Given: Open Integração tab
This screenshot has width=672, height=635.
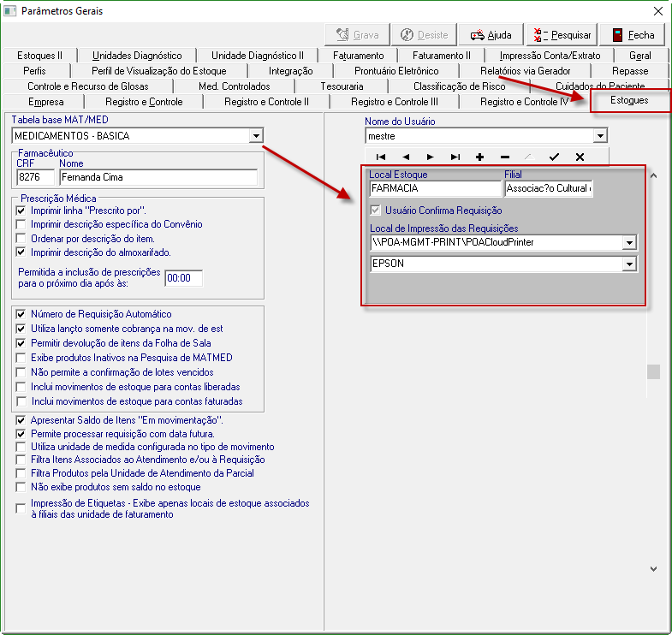Looking at the screenshot, I should (290, 71).
